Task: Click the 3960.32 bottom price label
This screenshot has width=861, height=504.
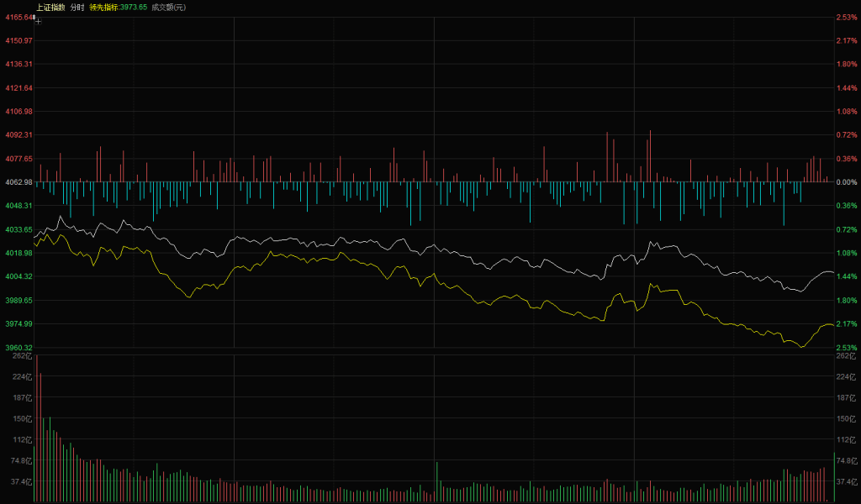Action: [18, 347]
